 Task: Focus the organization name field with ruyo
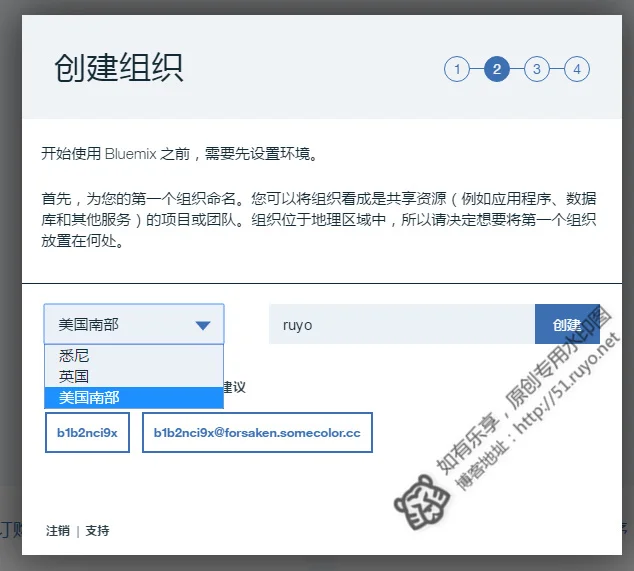click(402, 324)
